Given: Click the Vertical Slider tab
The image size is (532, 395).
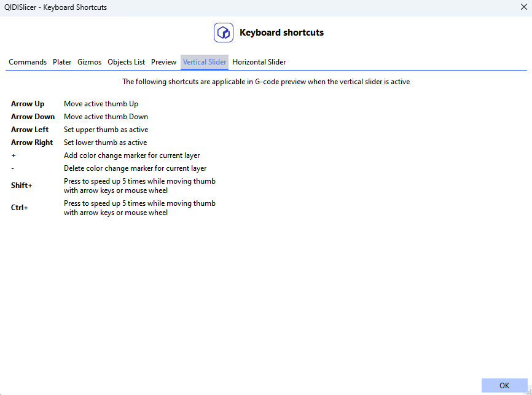Looking at the screenshot, I should tap(205, 62).
